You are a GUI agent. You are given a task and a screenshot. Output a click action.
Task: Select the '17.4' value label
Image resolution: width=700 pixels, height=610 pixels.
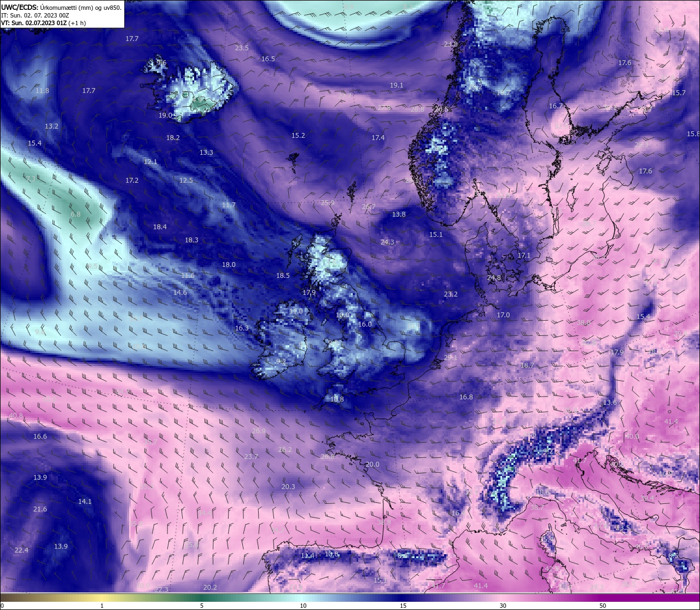(x=378, y=138)
